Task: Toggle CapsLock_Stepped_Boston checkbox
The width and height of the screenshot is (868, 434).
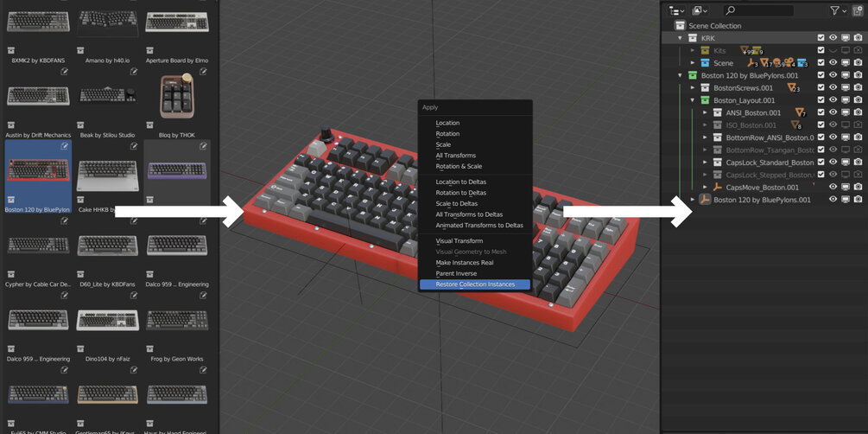Action: (x=821, y=175)
